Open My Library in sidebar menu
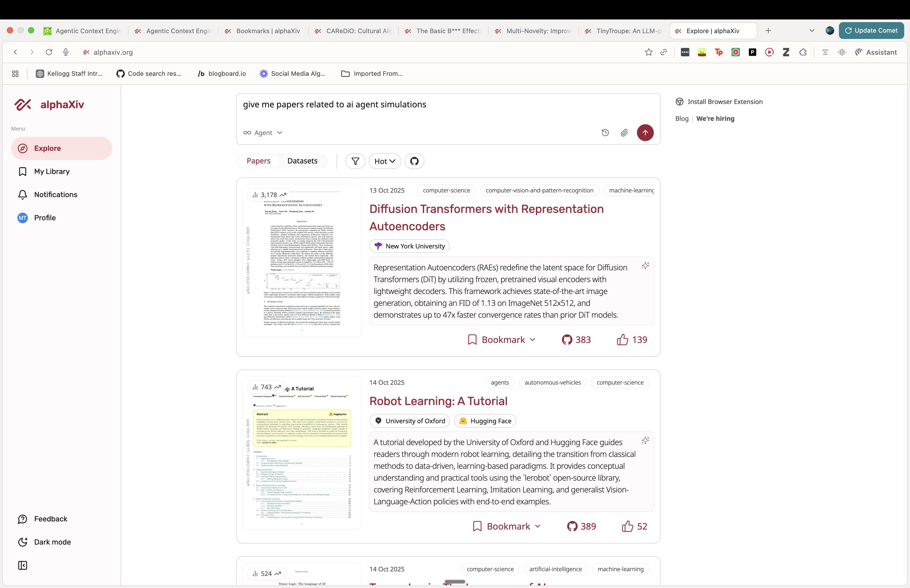 pos(52,171)
